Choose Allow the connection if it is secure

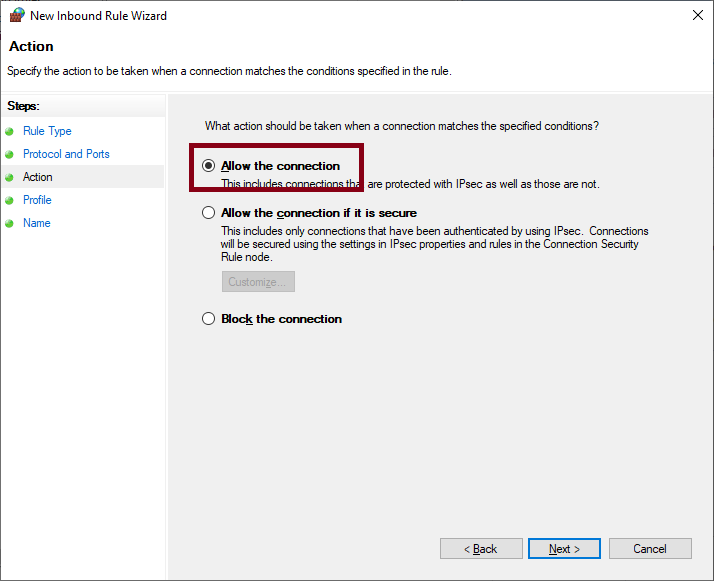(x=208, y=213)
